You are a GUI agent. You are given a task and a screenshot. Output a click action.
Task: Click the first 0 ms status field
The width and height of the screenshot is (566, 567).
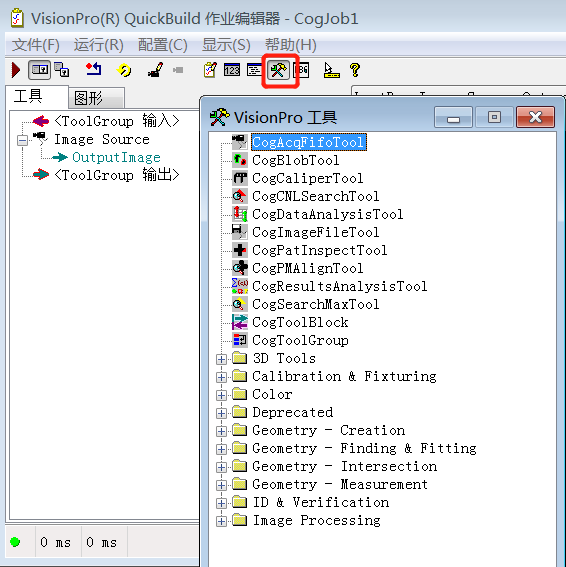pos(56,542)
